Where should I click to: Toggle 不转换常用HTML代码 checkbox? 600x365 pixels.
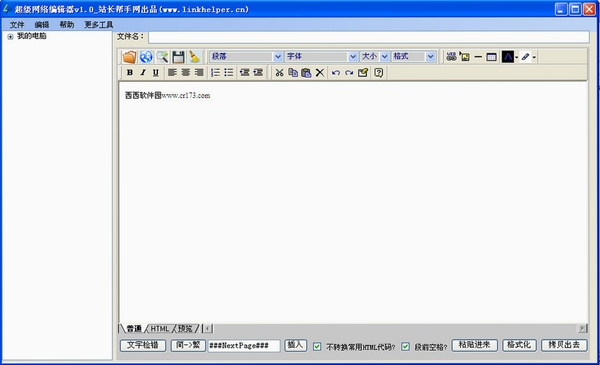(x=317, y=347)
